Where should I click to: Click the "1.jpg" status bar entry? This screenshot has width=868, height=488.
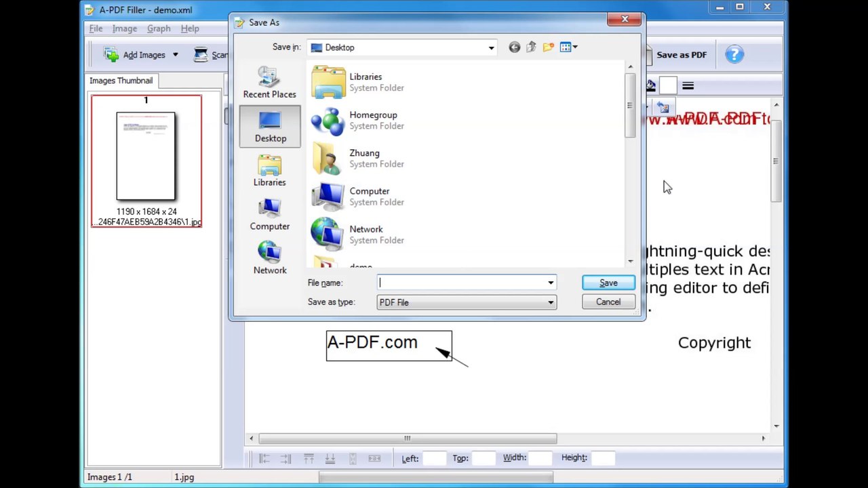[184, 477]
